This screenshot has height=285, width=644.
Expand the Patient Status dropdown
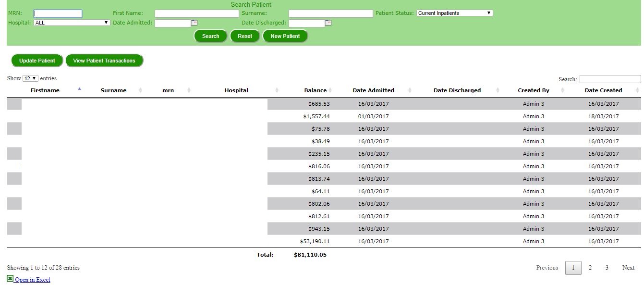[x=454, y=13]
